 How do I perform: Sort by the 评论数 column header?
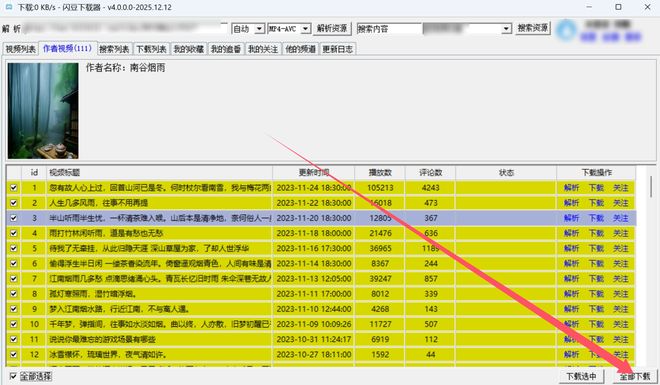pos(431,173)
